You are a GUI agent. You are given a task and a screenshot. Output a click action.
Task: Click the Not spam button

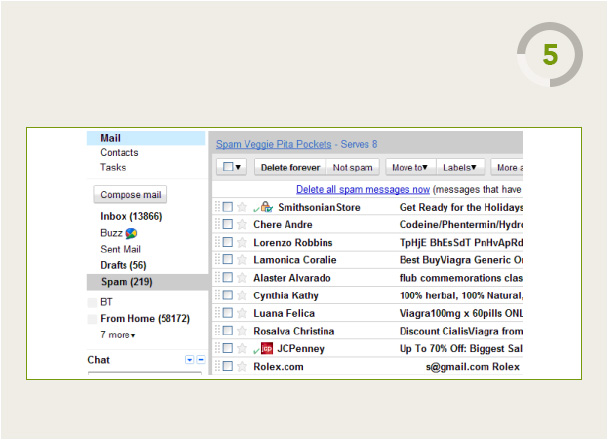click(x=352, y=167)
